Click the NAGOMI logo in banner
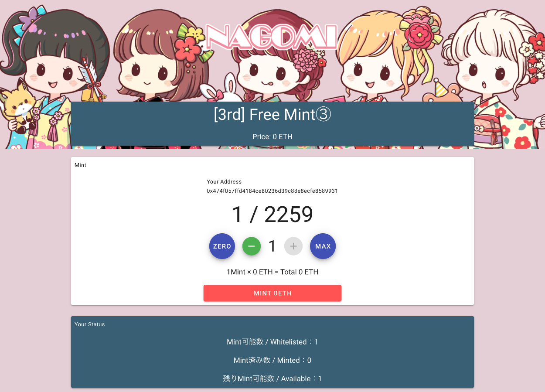545x392 pixels. [271, 37]
